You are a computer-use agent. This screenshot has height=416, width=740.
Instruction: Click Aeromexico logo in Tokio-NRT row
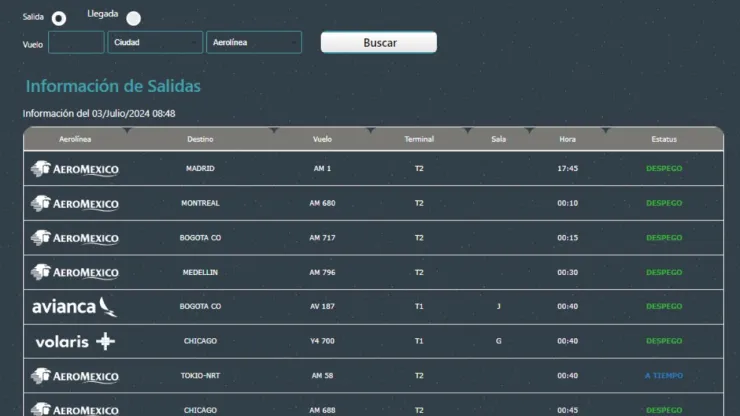tap(75, 376)
